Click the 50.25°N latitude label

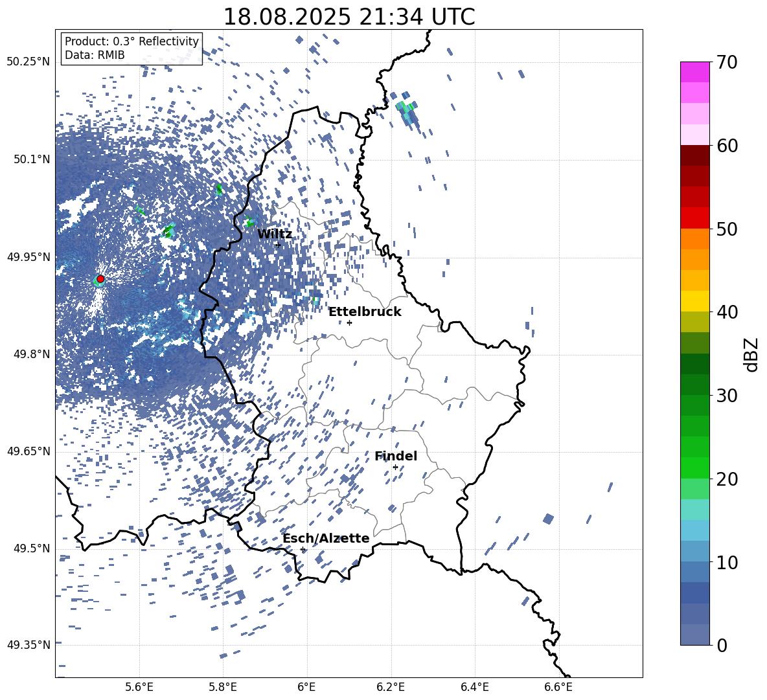29,62
